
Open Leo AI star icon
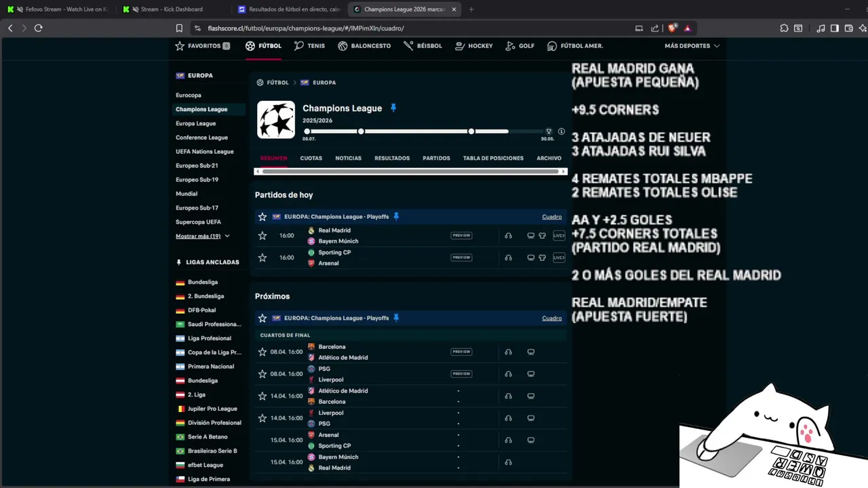click(x=863, y=28)
